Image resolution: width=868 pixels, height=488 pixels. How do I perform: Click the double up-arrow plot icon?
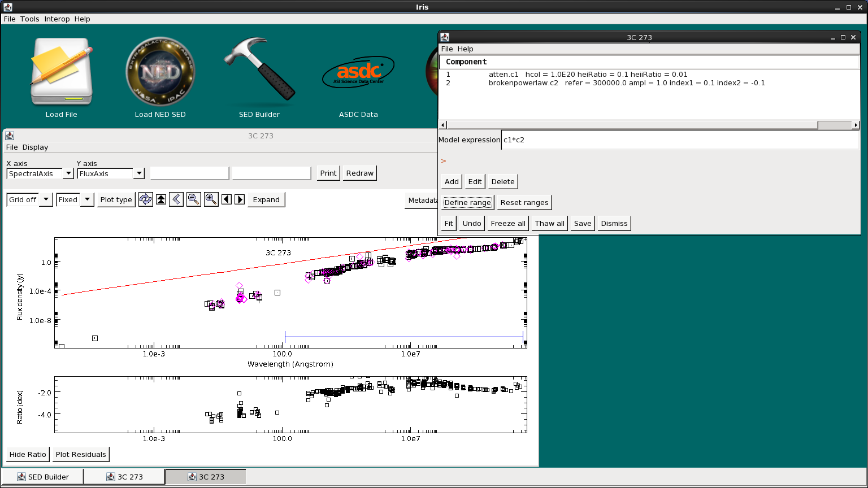161,199
